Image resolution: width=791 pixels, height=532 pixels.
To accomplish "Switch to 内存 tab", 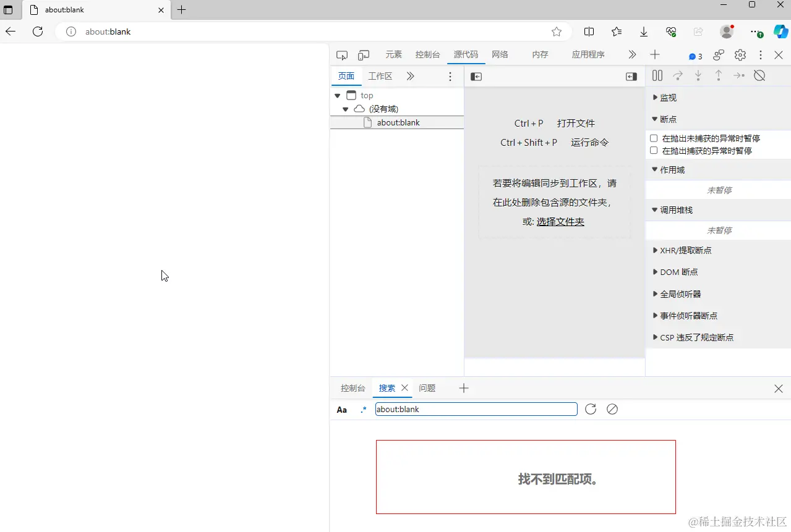I will [x=540, y=54].
